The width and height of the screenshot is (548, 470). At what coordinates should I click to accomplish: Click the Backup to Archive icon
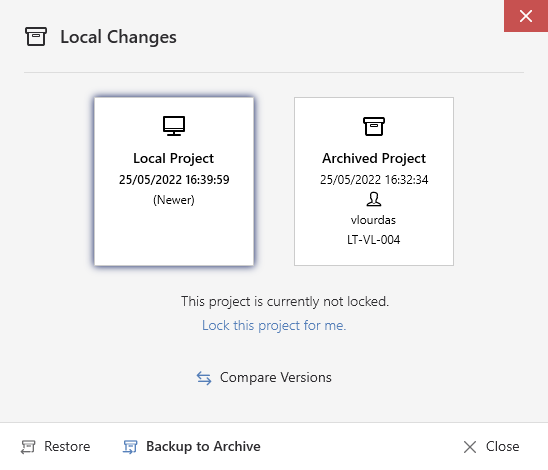pyautogui.click(x=130, y=447)
